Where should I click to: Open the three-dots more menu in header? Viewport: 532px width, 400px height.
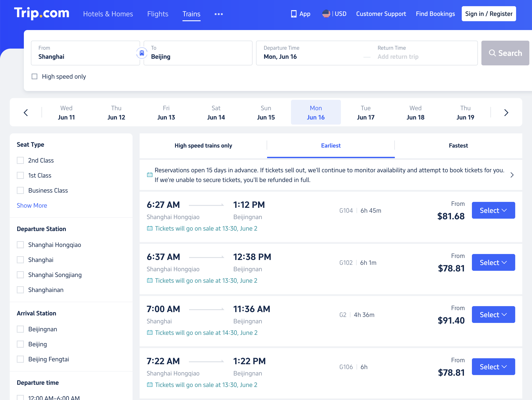point(219,14)
